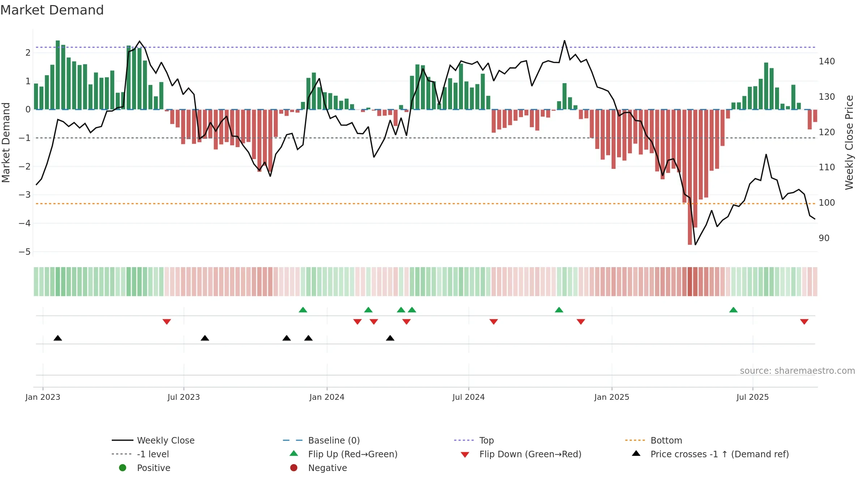Image resolution: width=868 pixels, height=488 pixels.
Task: Click the 120 price axis tick label
Action: (x=827, y=132)
